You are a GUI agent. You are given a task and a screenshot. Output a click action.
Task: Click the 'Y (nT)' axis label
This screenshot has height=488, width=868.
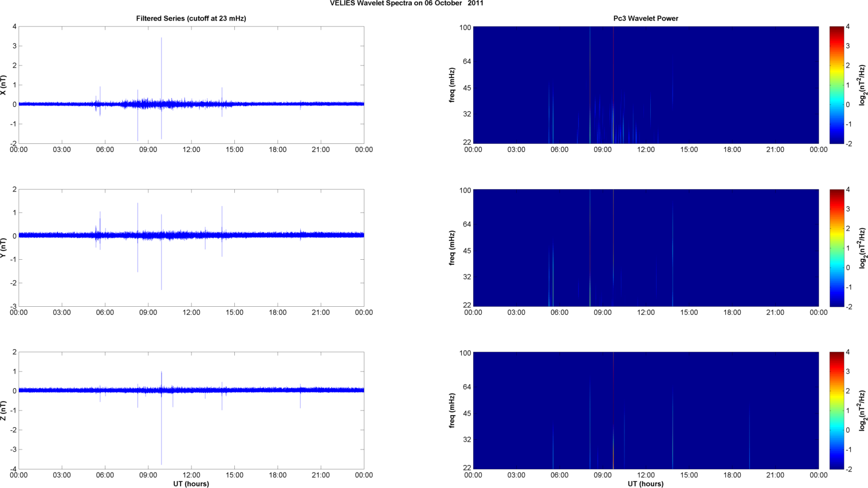[3, 248]
